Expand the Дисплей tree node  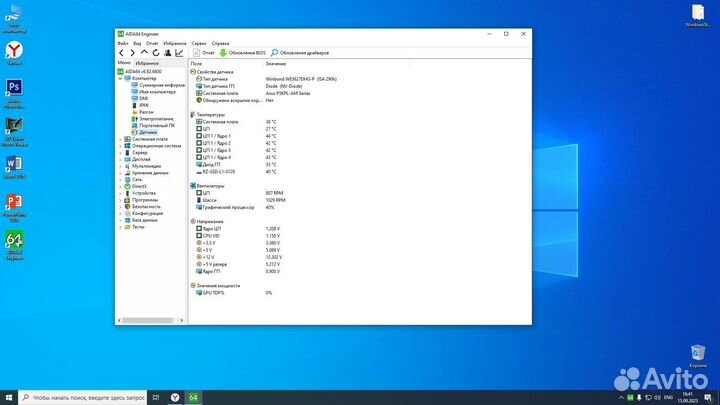(121, 159)
